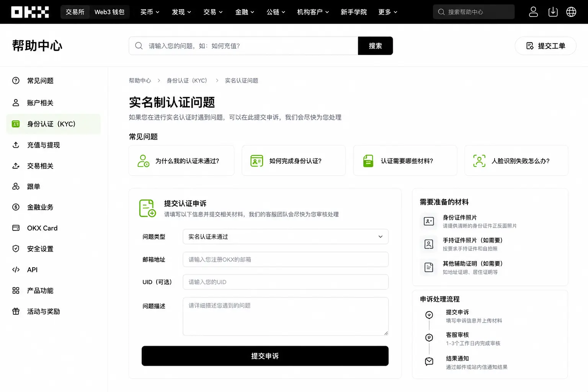Click the 搜索 button
Screen dimensions: 588x392
click(375, 46)
